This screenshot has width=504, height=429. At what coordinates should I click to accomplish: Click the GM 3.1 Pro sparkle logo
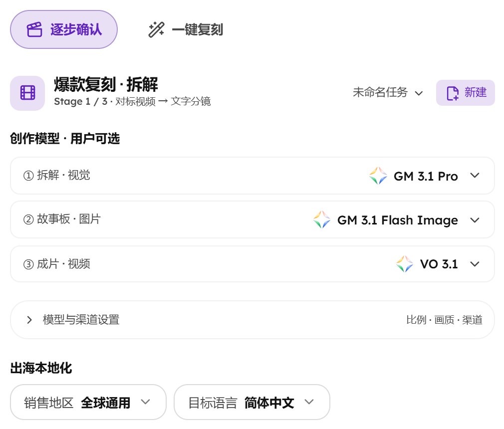point(378,176)
